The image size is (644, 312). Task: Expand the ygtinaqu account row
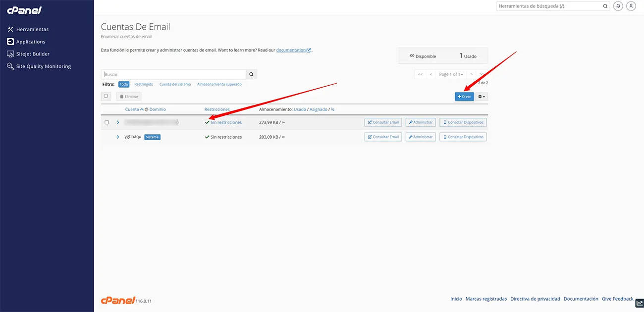[118, 137]
